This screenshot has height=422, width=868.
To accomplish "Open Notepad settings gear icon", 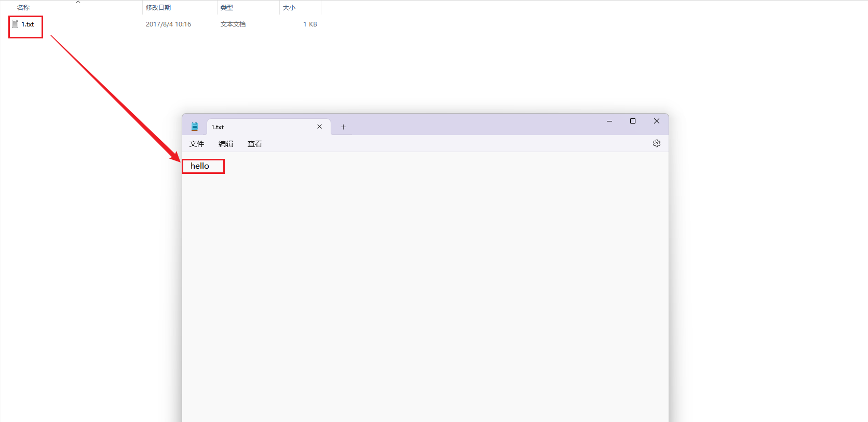I will click(x=656, y=143).
